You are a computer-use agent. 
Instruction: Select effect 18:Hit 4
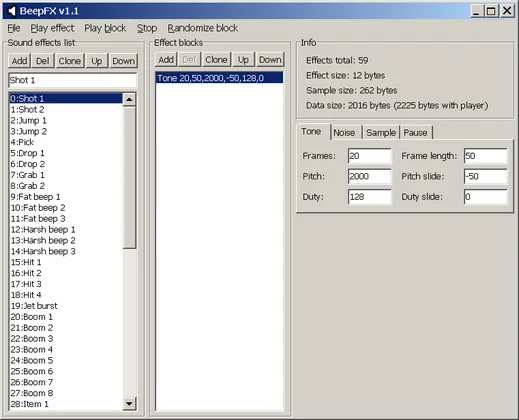(x=66, y=295)
